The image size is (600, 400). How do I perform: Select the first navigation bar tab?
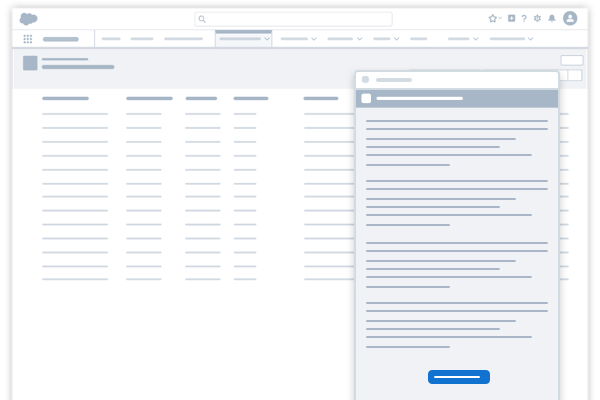[111, 39]
